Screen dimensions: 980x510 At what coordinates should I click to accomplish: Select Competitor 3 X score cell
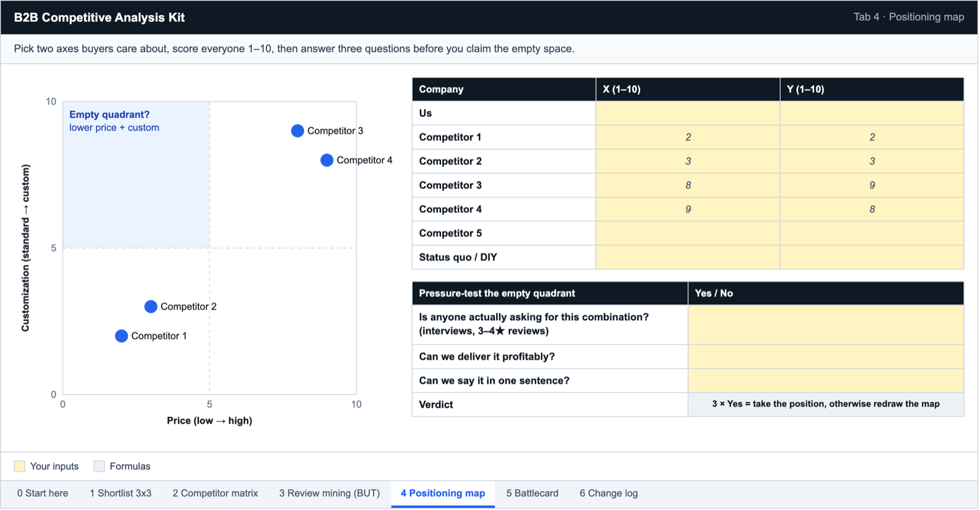(688, 186)
